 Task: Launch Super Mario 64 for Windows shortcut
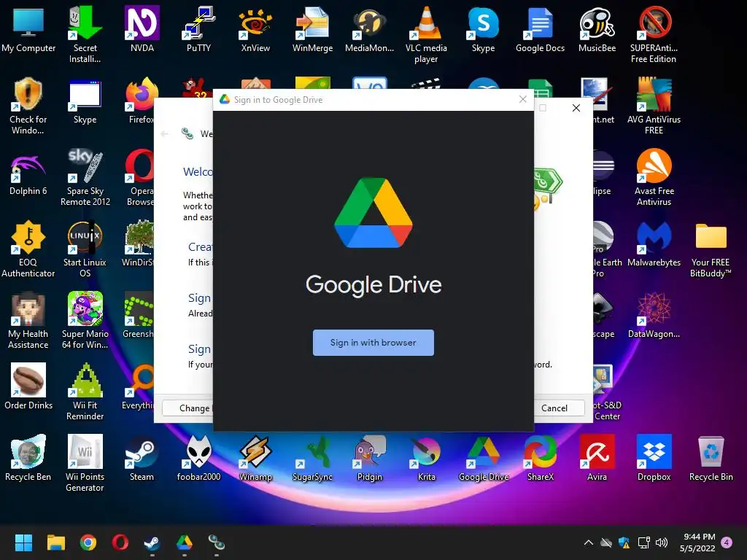85,320
